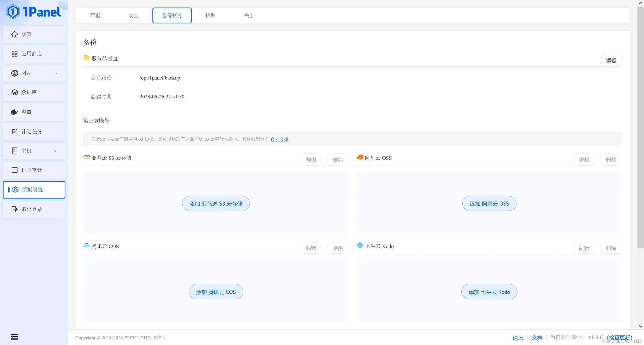
Task: Click the 1Panel logo icon
Action: click(x=13, y=12)
